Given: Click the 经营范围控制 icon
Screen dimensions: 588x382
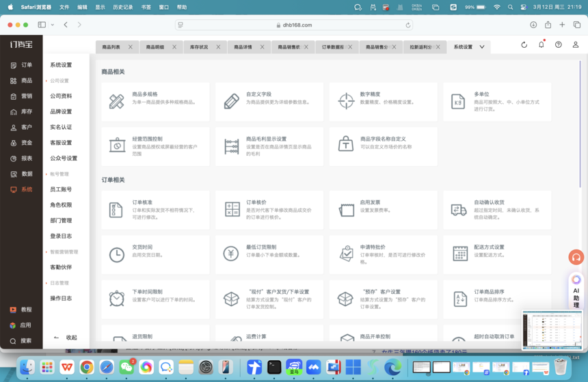Looking at the screenshot, I should tap(117, 145).
